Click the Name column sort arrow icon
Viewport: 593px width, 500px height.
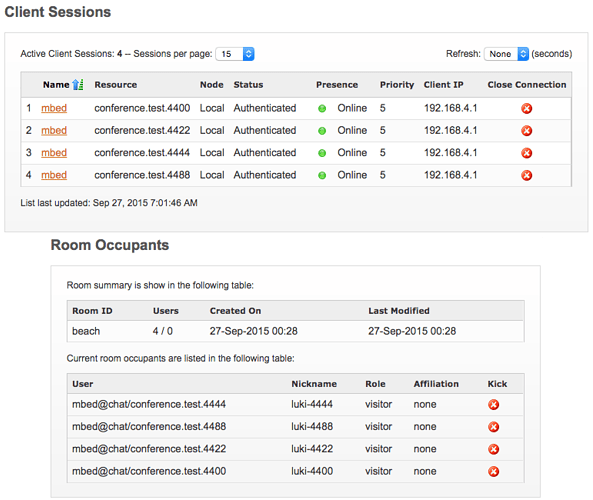(78, 84)
